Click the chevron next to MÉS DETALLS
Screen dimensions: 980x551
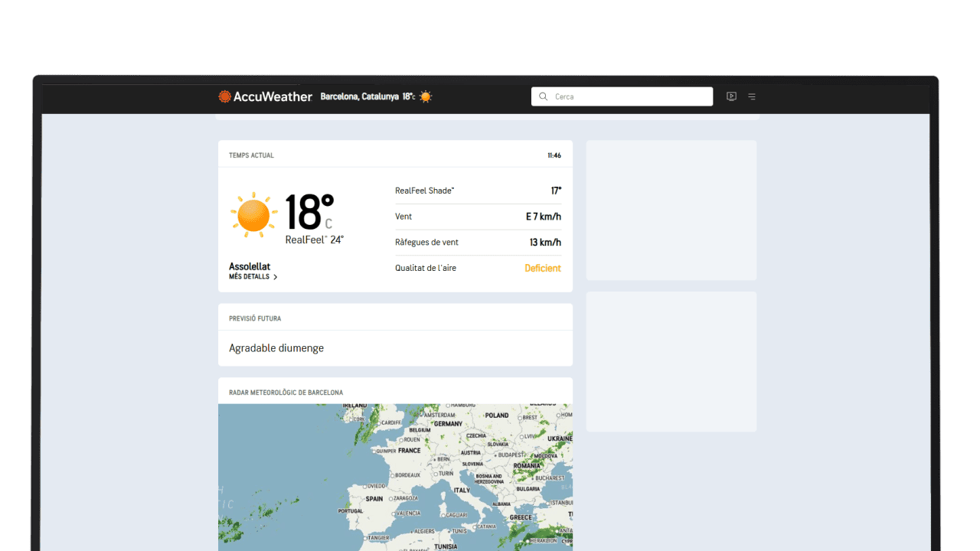(x=276, y=277)
